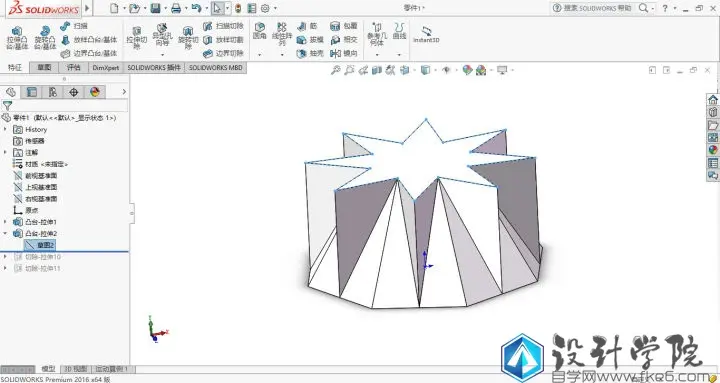This screenshot has height=383, width=720.
Task: Select the Boundary Boss/Base (边界凸台/基体) tool
Action: (89, 54)
